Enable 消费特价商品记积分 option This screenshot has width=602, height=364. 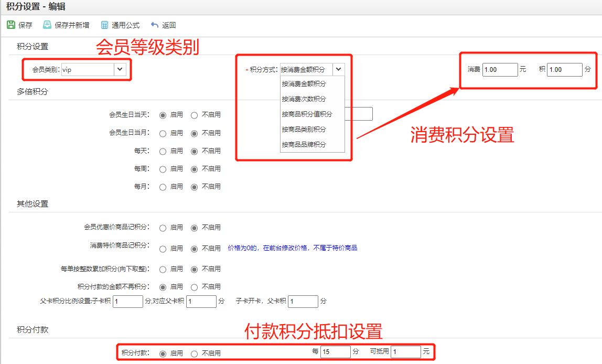point(163,248)
